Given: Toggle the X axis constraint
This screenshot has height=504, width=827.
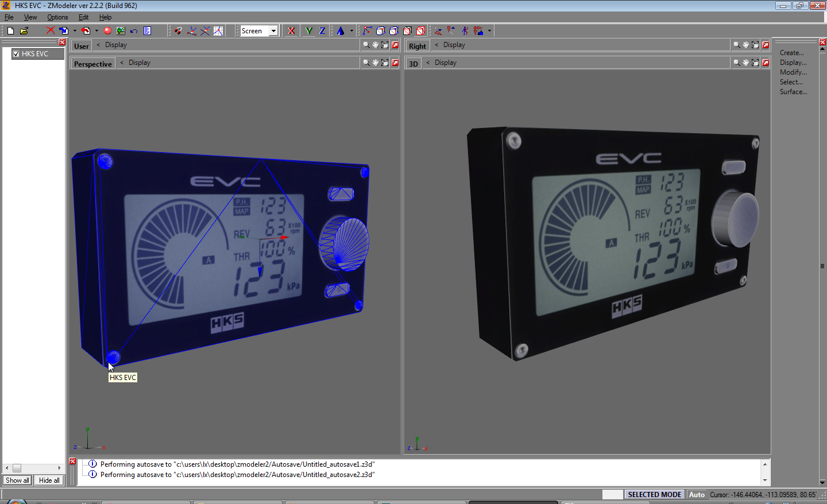Looking at the screenshot, I should tap(291, 31).
